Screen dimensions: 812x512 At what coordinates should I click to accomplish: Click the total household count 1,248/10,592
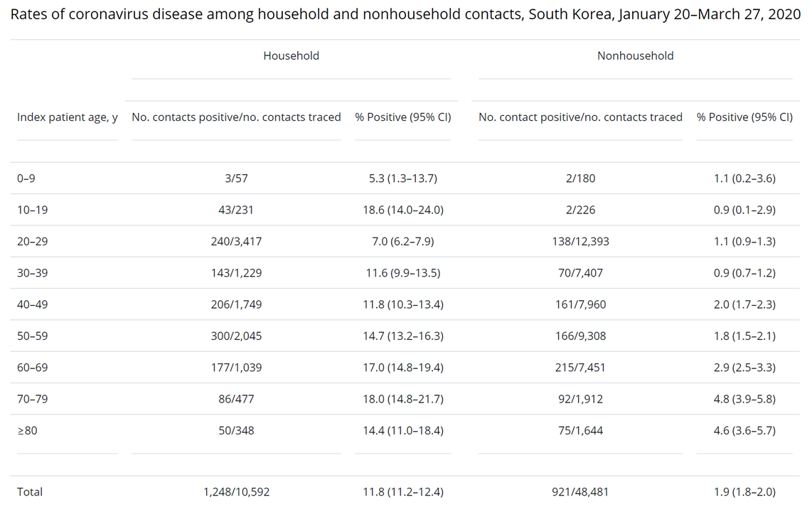236,491
